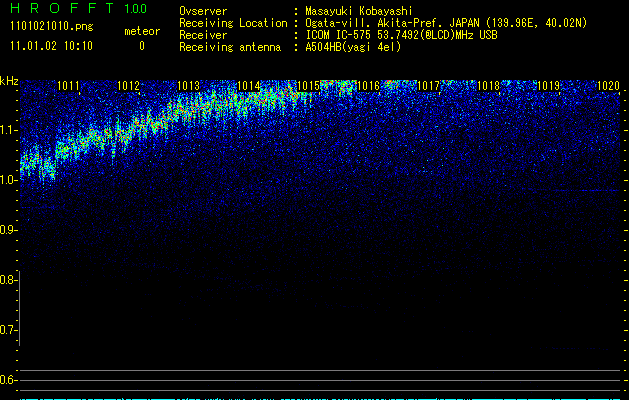
Task: Click the Receiving Location label
Action: pyautogui.click(x=233, y=23)
